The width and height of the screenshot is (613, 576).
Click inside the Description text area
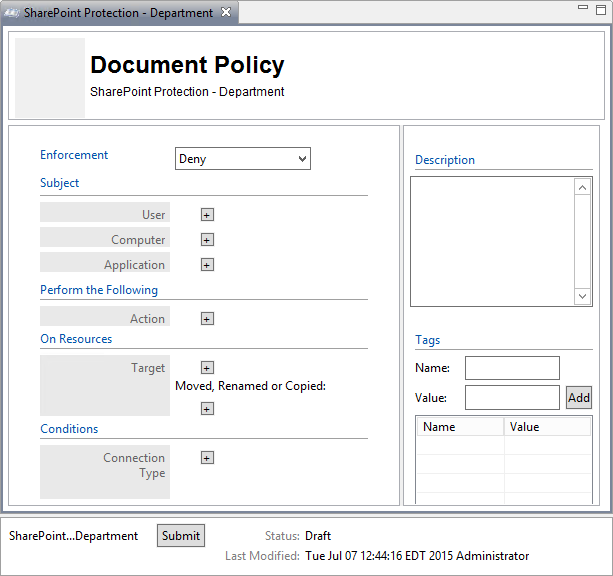click(x=493, y=241)
